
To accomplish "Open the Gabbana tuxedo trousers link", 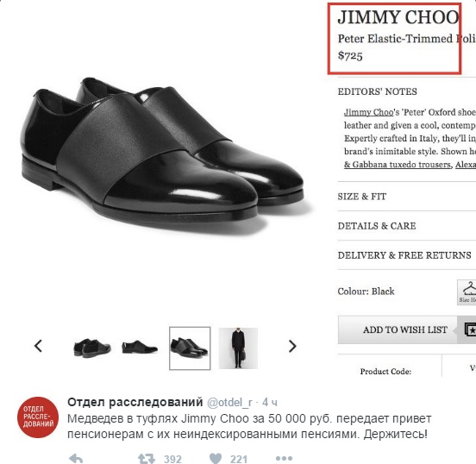I will [398, 165].
